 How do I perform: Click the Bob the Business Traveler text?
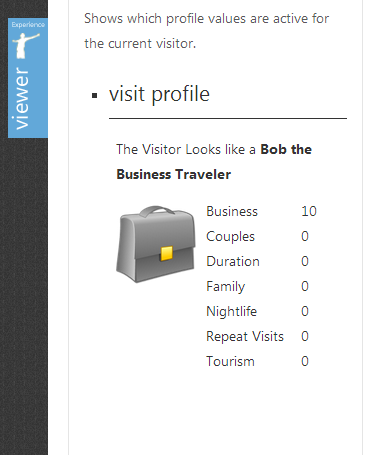214,162
